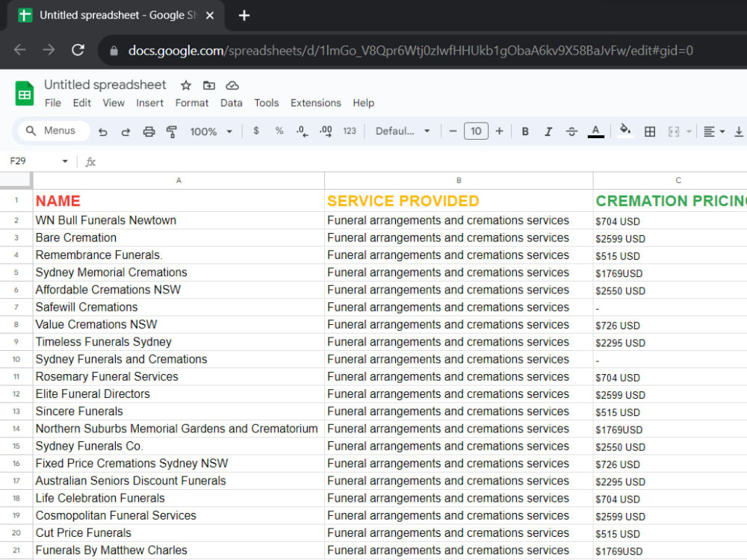Rename the spreadsheet by clicking its title
Screen dimensions: 747x560
pos(105,85)
